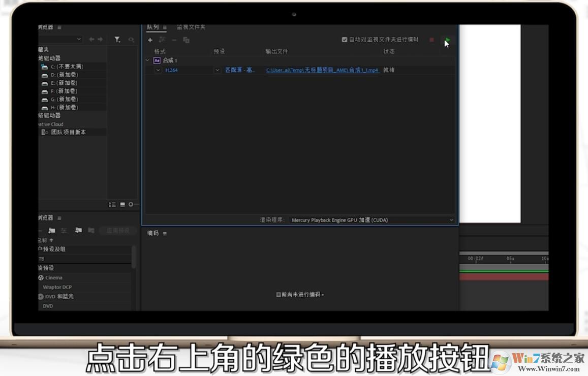
Task: Click the forward arrow in media browser
Action: click(100, 39)
